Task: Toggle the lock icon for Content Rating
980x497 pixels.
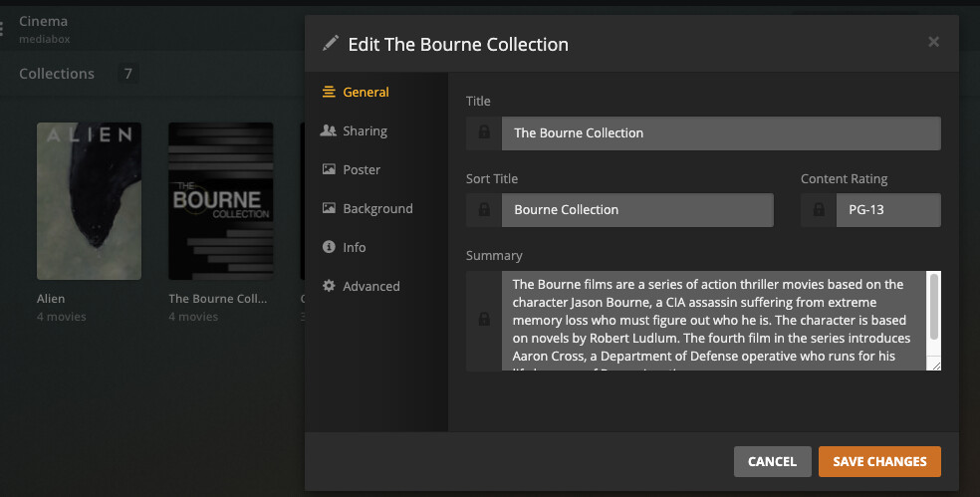Action: (818, 209)
